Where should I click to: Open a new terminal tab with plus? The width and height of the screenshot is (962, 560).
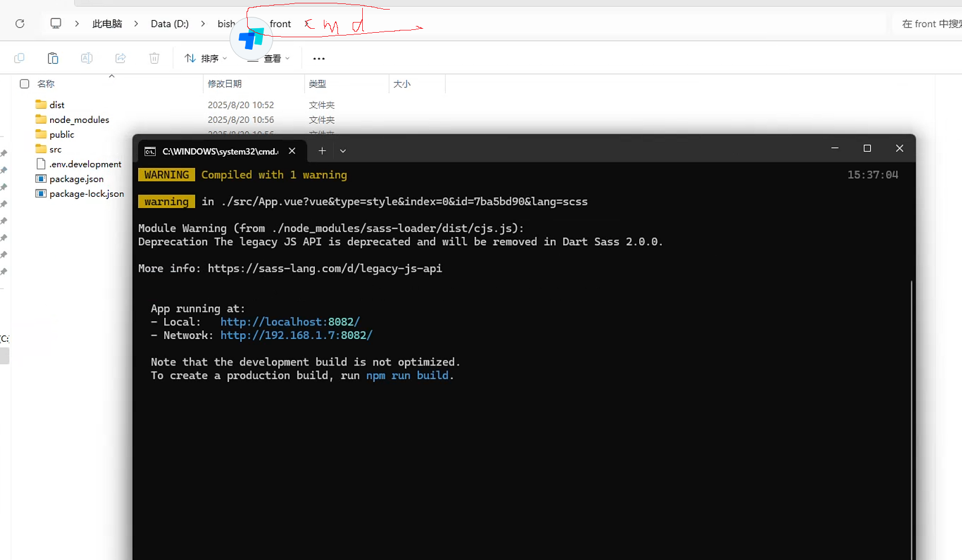[322, 151]
